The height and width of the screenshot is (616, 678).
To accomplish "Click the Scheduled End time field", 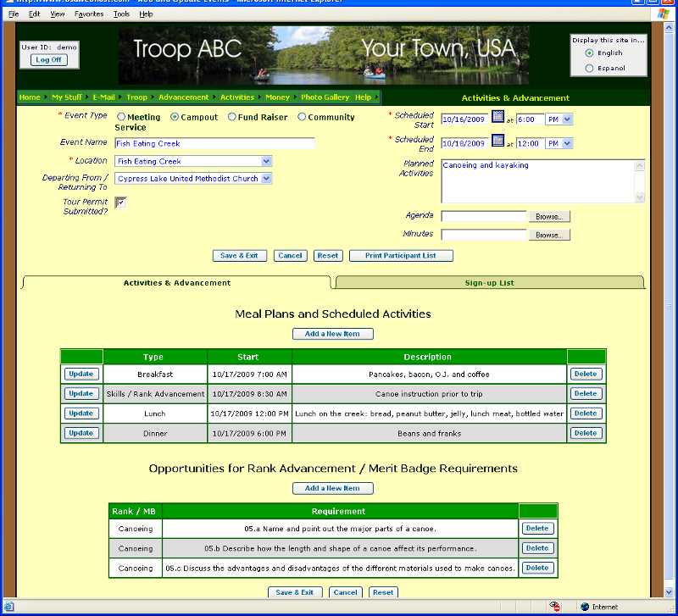I will [531, 143].
